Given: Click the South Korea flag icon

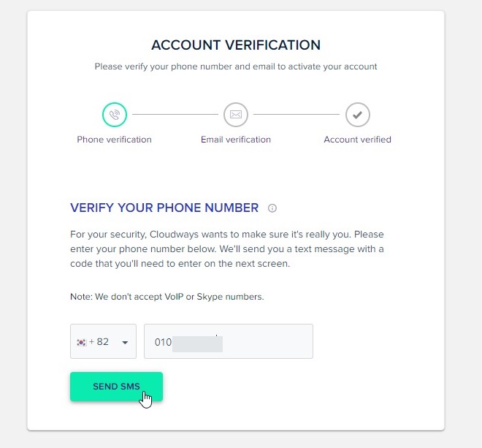Looking at the screenshot, I should [82, 342].
